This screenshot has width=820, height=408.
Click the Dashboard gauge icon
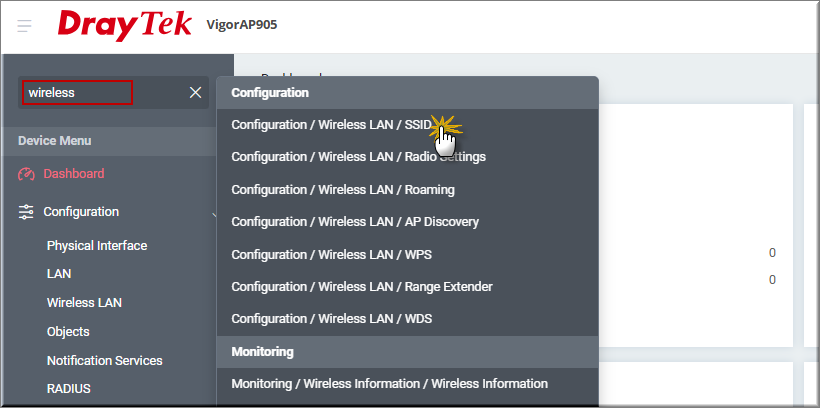pos(27,174)
